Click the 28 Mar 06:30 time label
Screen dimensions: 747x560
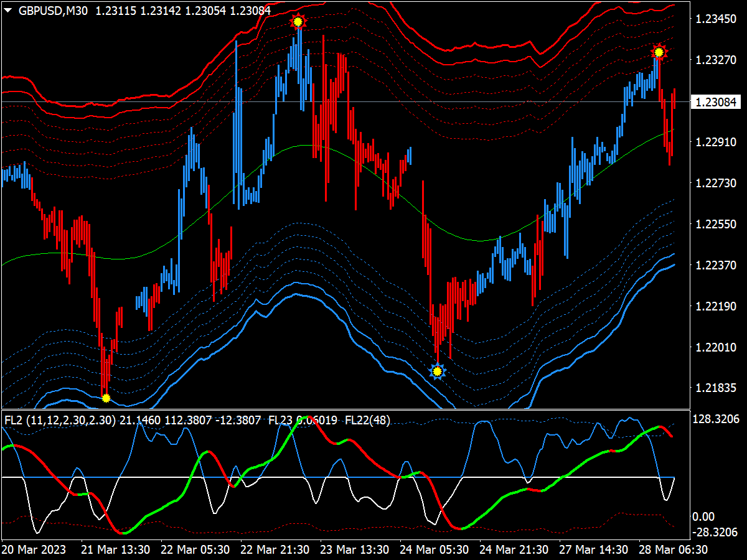(x=672, y=550)
